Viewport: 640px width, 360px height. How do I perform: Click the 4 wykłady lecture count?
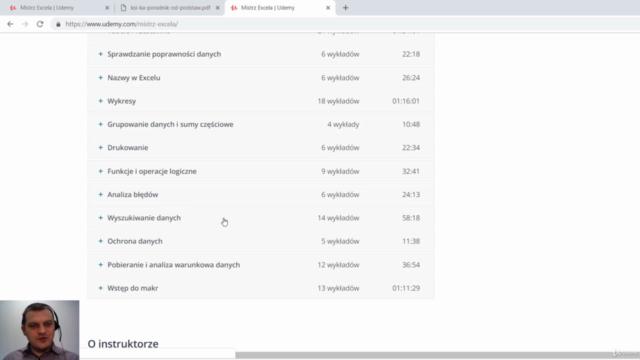pos(343,124)
